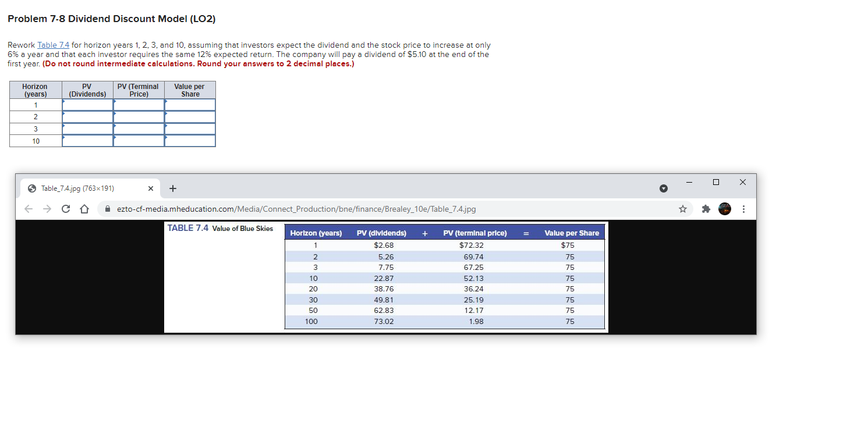The image size is (868, 438).
Task: Select the Horizon year 10 row input
Action: 87,141
